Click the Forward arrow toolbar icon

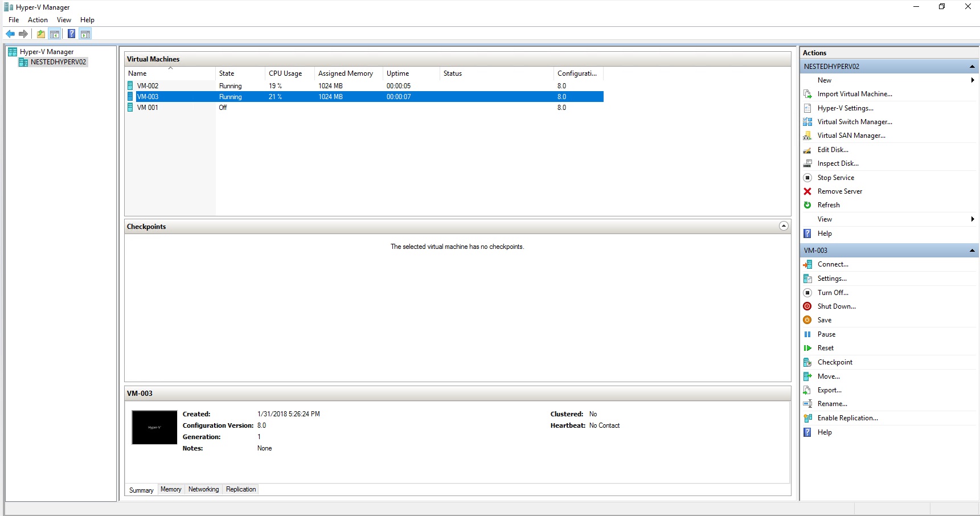point(23,34)
